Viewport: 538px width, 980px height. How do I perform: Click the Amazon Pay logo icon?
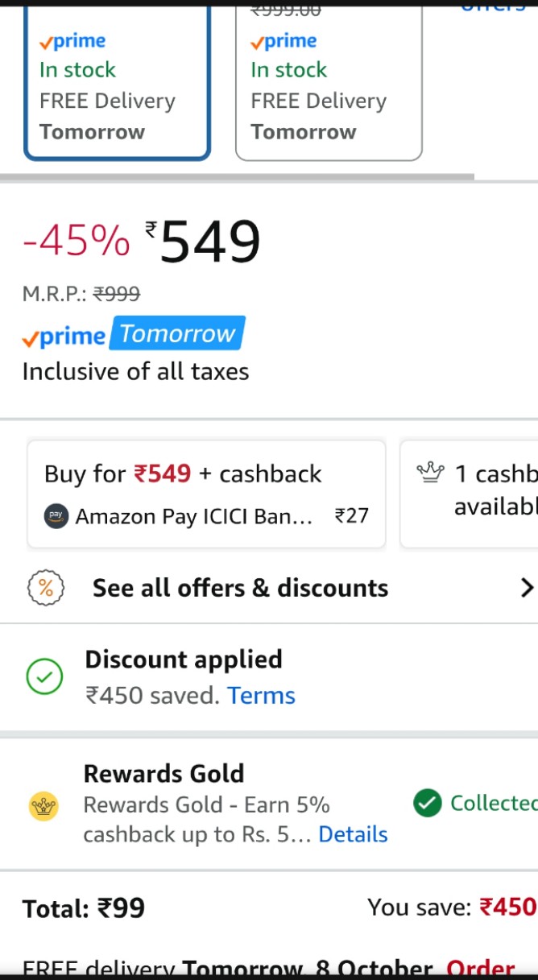tap(56, 515)
